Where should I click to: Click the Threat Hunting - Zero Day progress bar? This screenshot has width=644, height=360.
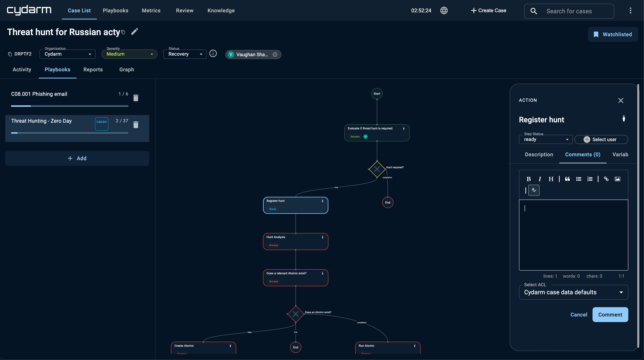coord(70,133)
